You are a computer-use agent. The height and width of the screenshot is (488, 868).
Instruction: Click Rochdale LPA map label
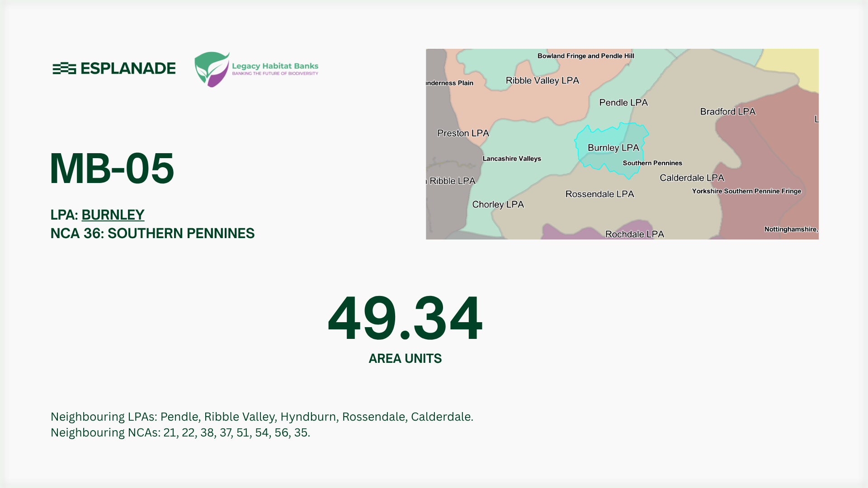[x=634, y=234]
